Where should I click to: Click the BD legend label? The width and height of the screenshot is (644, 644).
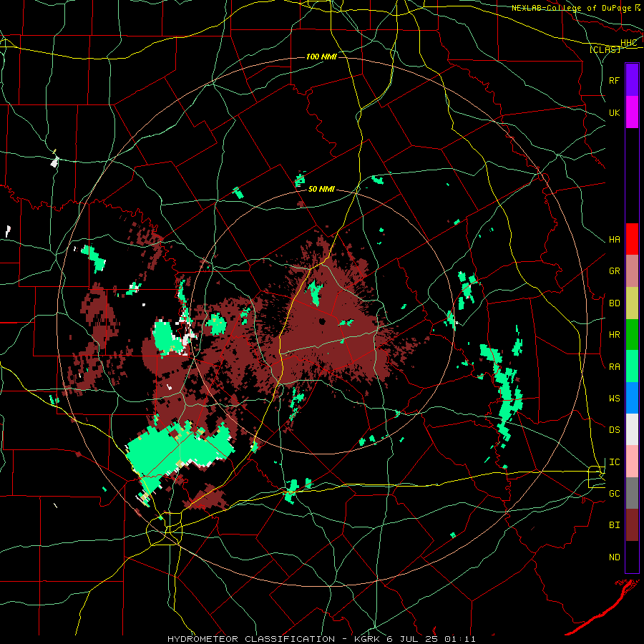tap(614, 303)
